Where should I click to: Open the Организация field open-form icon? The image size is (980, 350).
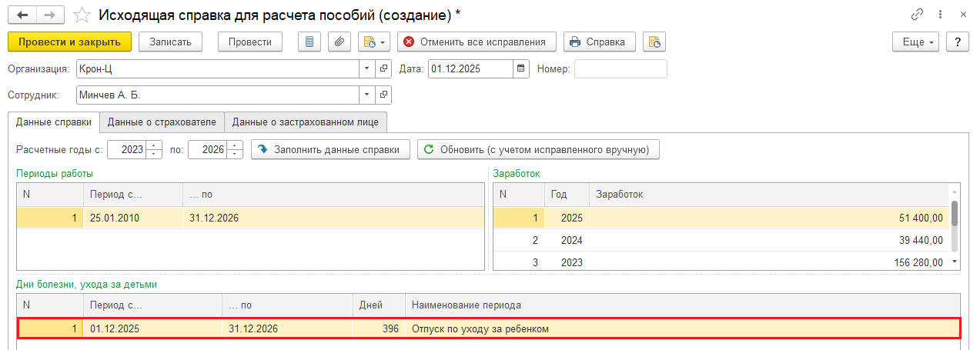coord(383,69)
